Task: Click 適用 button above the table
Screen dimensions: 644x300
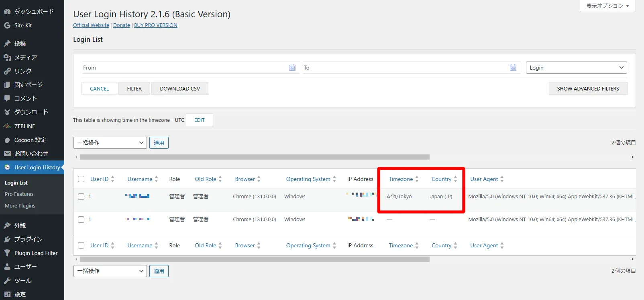Action: pyautogui.click(x=159, y=143)
